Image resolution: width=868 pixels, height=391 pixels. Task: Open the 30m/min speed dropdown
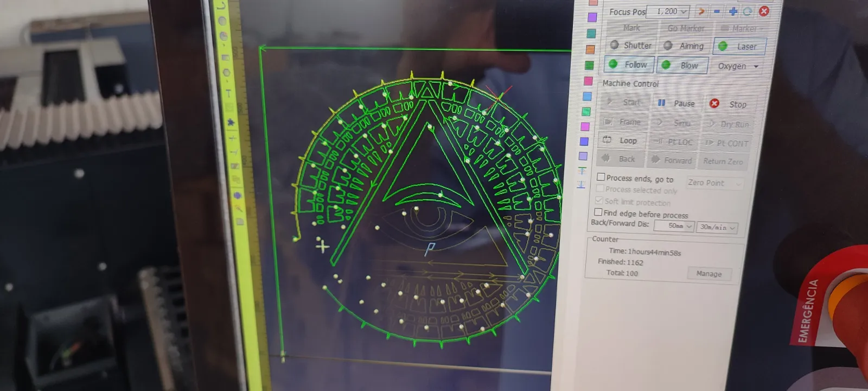click(717, 227)
